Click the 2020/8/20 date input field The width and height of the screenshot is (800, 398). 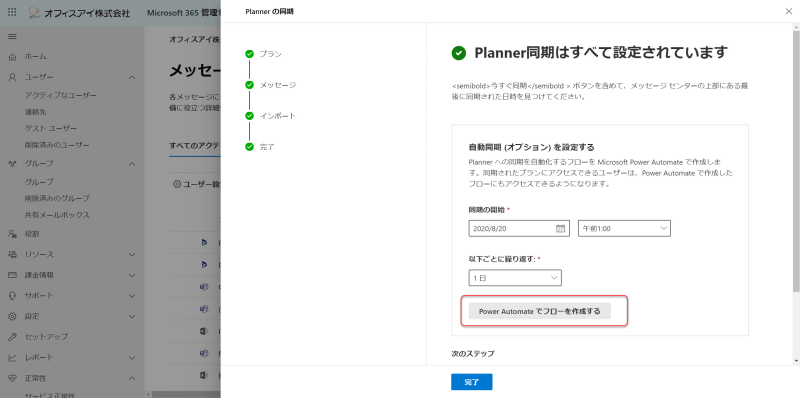pyautogui.click(x=519, y=229)
